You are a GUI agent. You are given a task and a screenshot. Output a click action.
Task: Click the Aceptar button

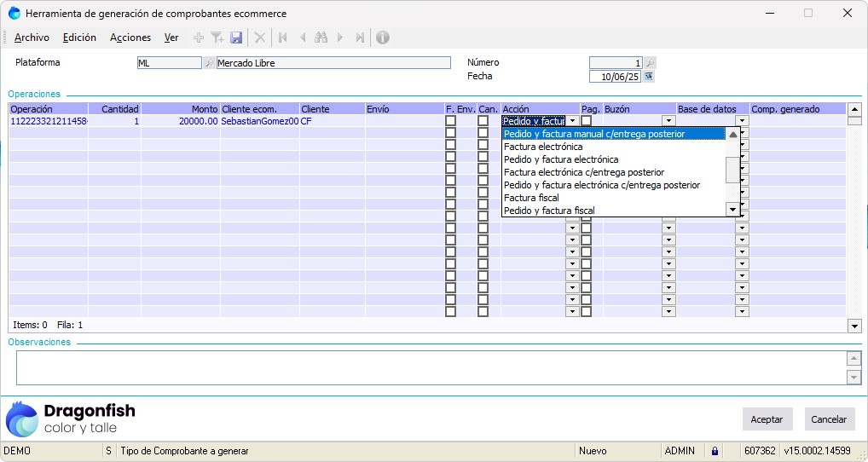pos(767,419)
